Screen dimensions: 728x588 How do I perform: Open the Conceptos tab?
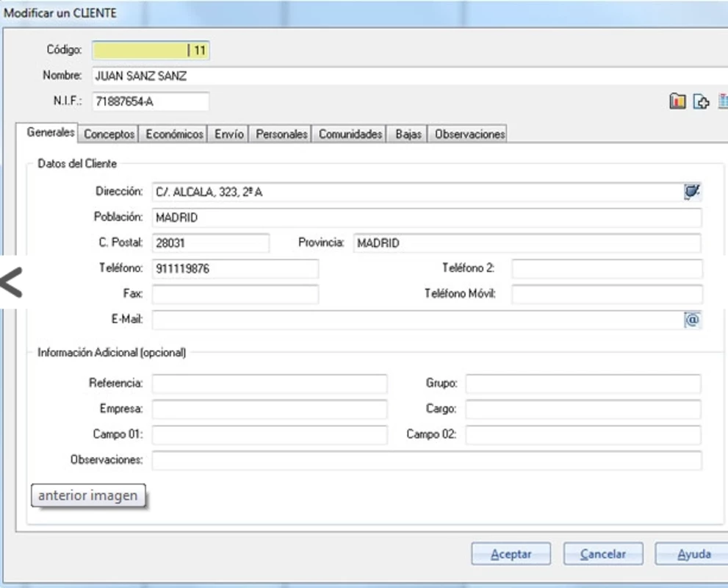(109, 135)
